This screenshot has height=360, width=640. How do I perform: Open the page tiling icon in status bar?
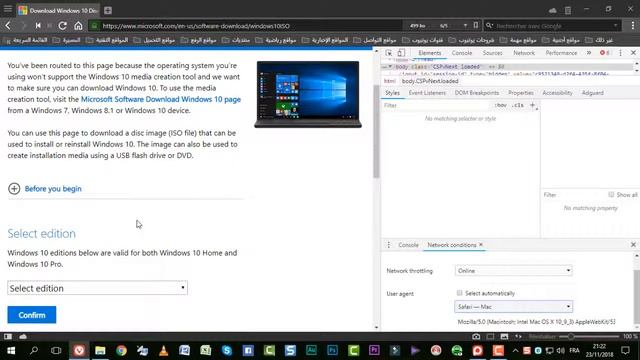(490, 336)
